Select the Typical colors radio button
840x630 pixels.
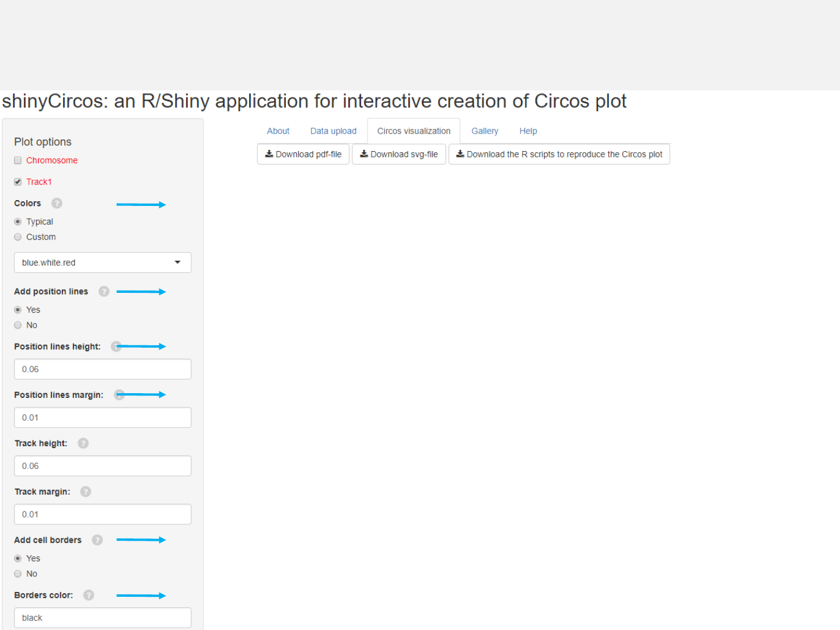[18, 222]
